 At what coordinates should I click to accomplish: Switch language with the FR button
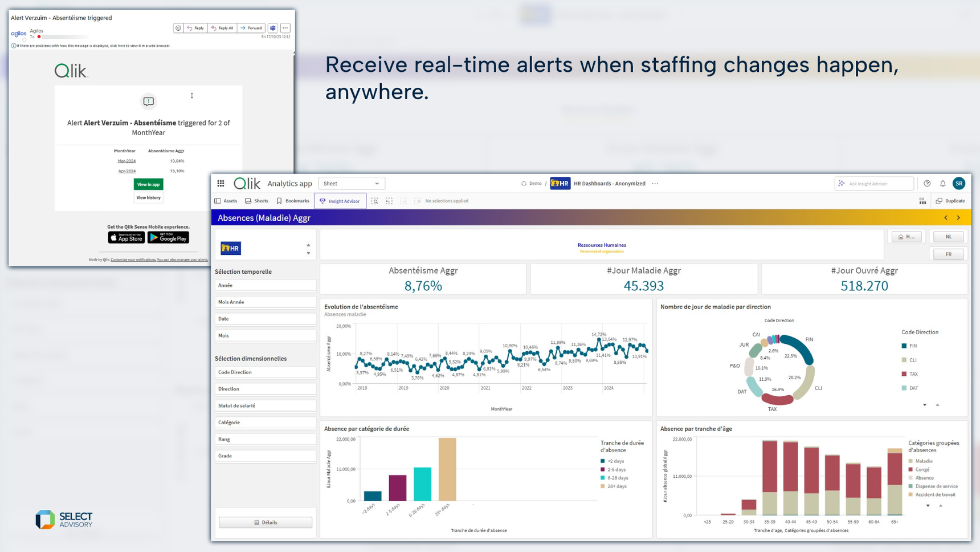[949, 254]
